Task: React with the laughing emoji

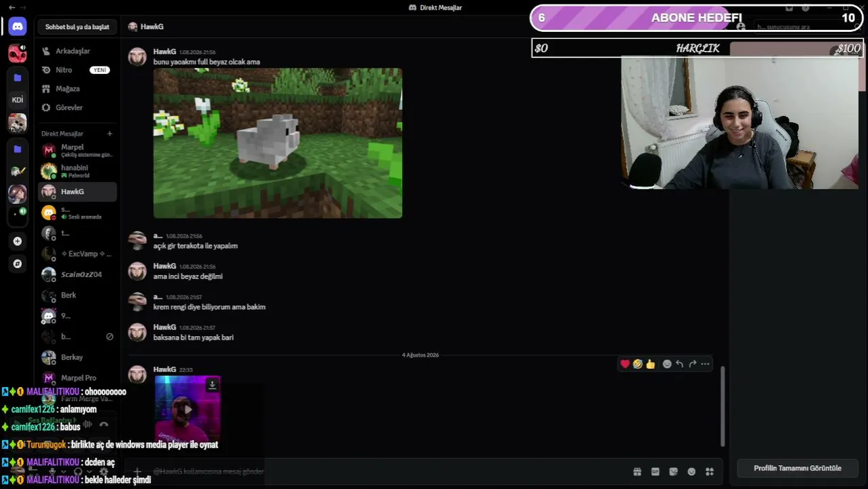Action: click(x=638, y=364)
